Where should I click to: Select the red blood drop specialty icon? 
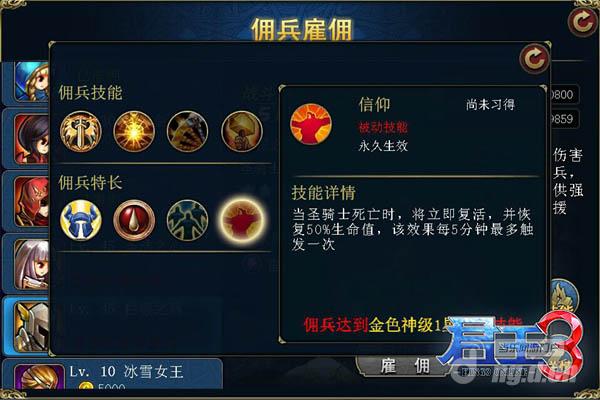134,220
